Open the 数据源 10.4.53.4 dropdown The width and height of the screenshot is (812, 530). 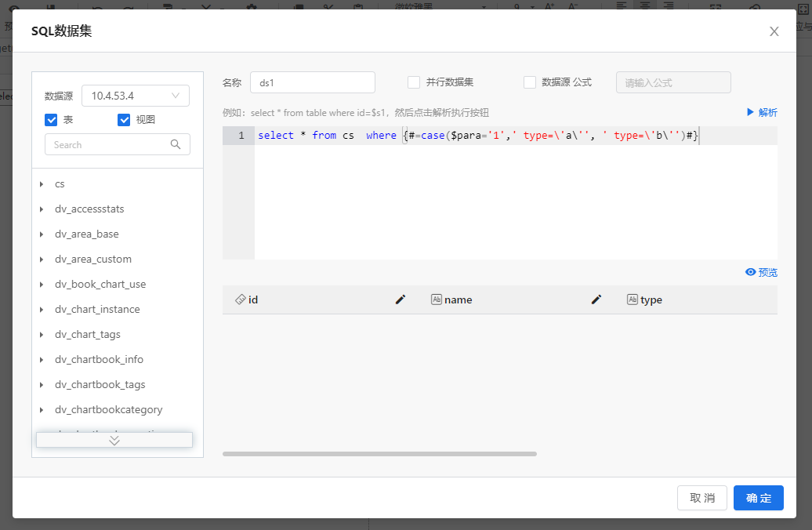[136, 96]
